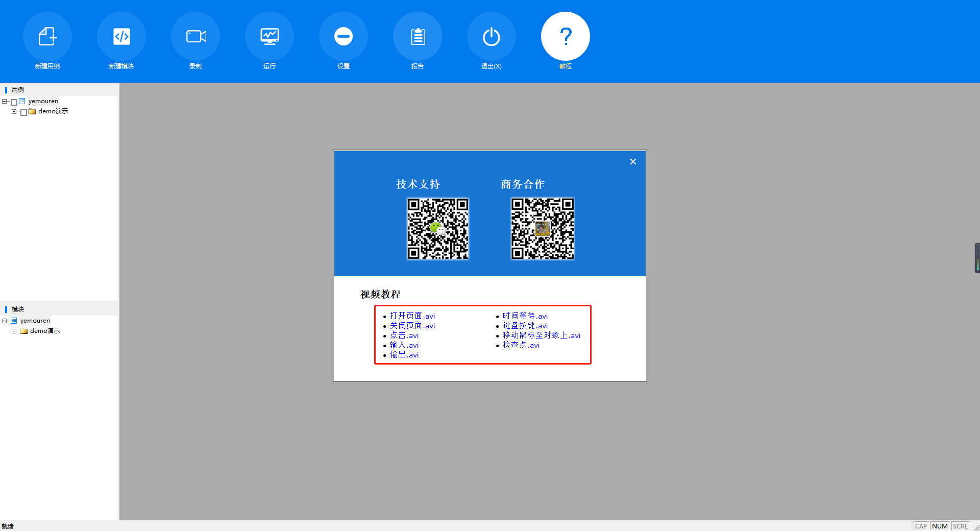Viewport: 980px width, 531px height.
Task: Click the 新建用例 (new case) toolbar icon
Action: 47,36
